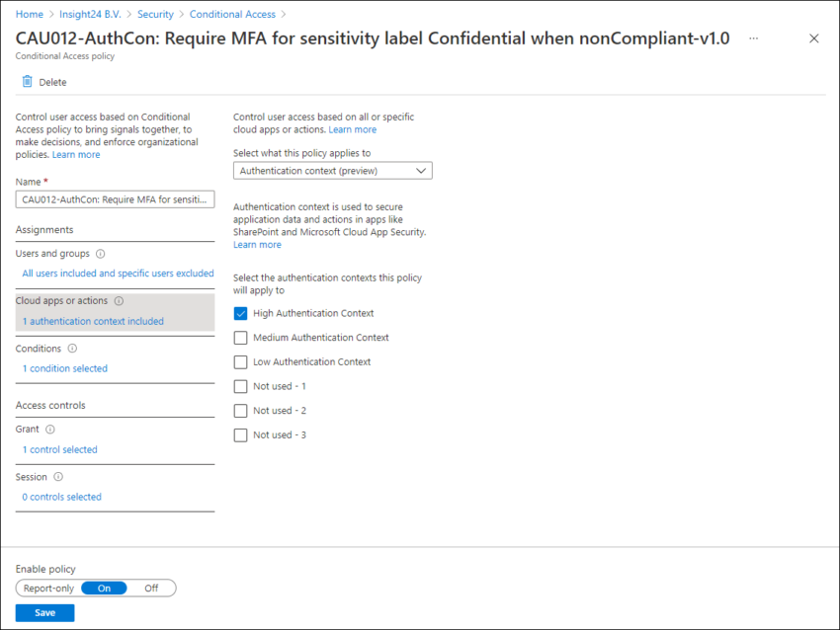The image size is (840, 630).
Task: Uncheck High Authentication Context
Action: pyautogui.click(x=240, y=313)
